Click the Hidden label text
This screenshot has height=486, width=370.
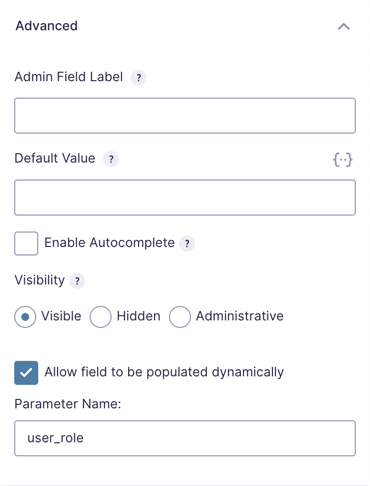[138, 316]
